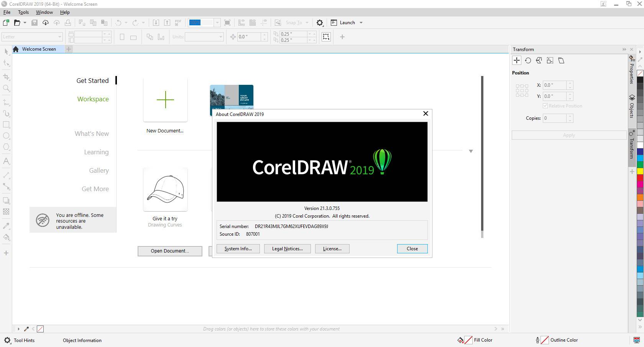The width and height of the screenshot is (644, 347).
Task: Open the Objects docker tab
Action: click(632, 107)
